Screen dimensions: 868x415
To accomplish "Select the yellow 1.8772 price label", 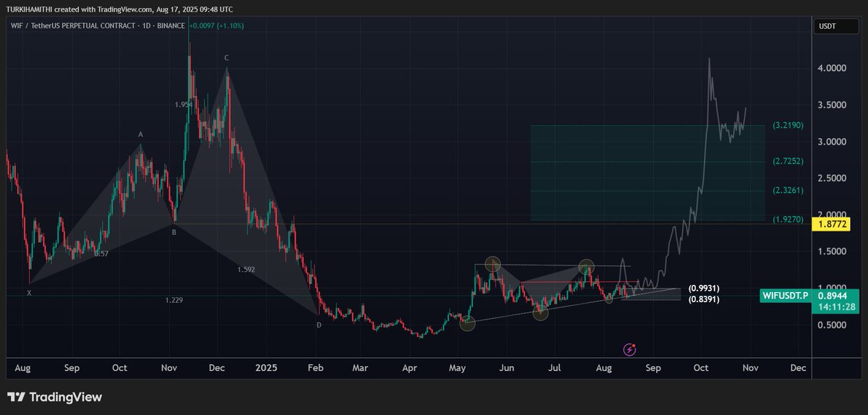I will [x=830, y=224].
